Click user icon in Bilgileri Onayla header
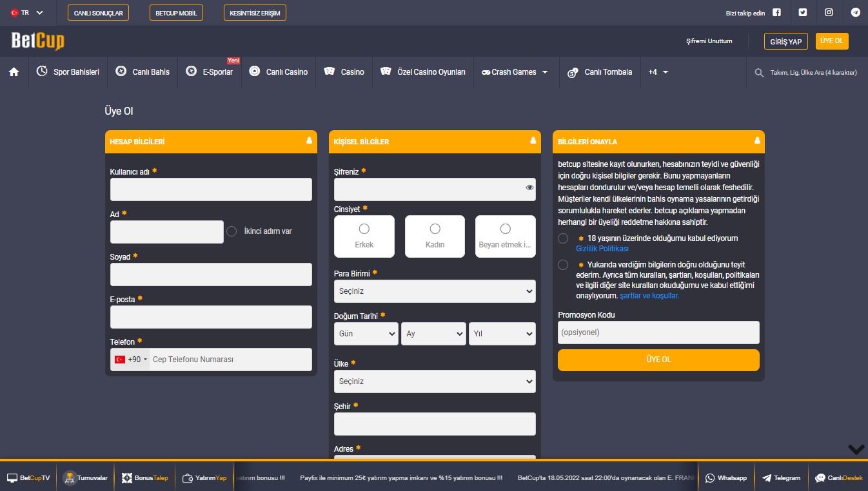Screen dimensions: 868x491 click(757, 140)
